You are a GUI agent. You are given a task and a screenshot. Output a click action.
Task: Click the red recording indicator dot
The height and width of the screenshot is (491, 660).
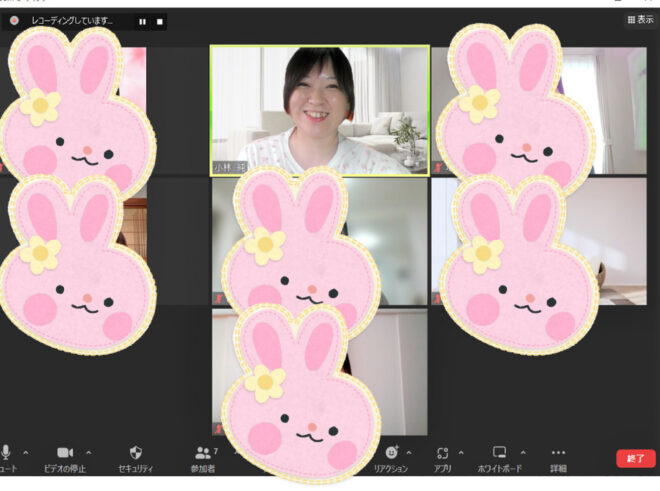[15, 20]
